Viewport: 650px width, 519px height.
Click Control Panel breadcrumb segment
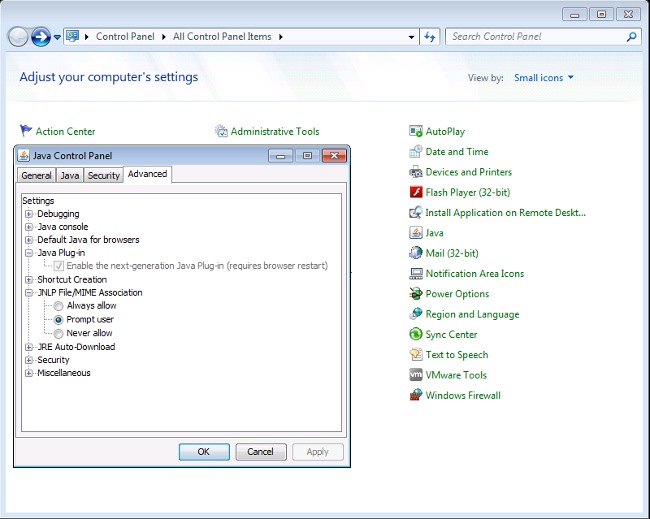click(125, 36)
